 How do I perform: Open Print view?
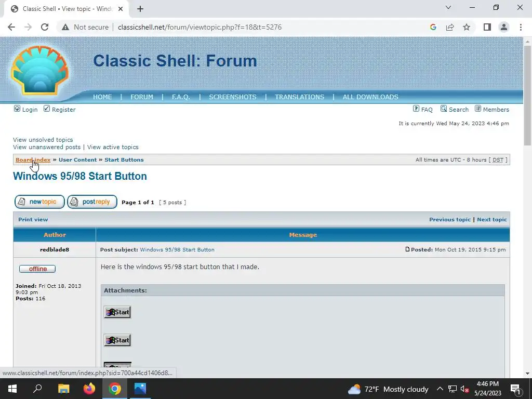(x=33, y=220)
